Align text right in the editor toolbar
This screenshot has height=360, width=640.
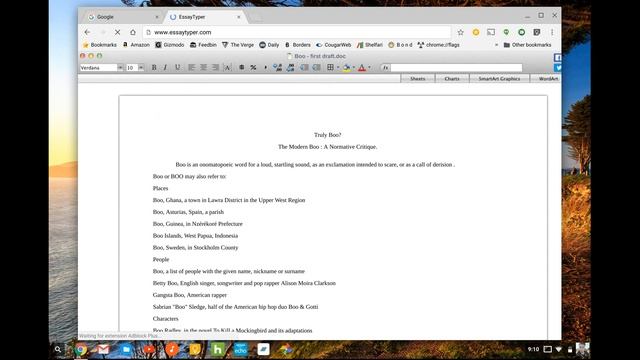tap(215, 67)
